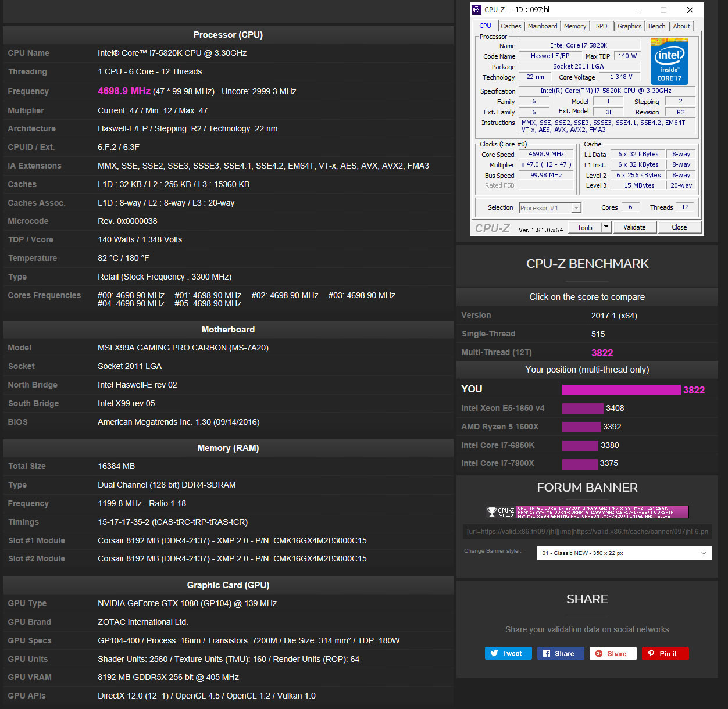Click the Microcode Rev. 0x0000038 value
The image size is (728, 709).
(x=127, y=221)
